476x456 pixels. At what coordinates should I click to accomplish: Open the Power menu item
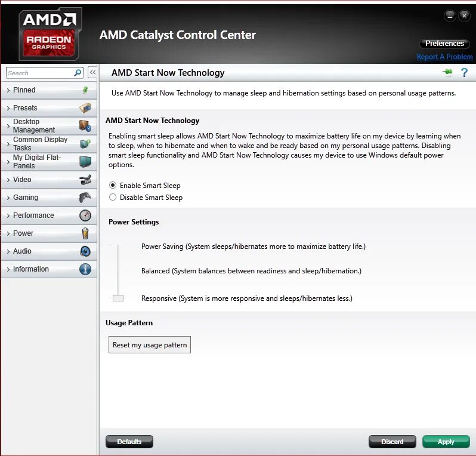pos(49,233)
